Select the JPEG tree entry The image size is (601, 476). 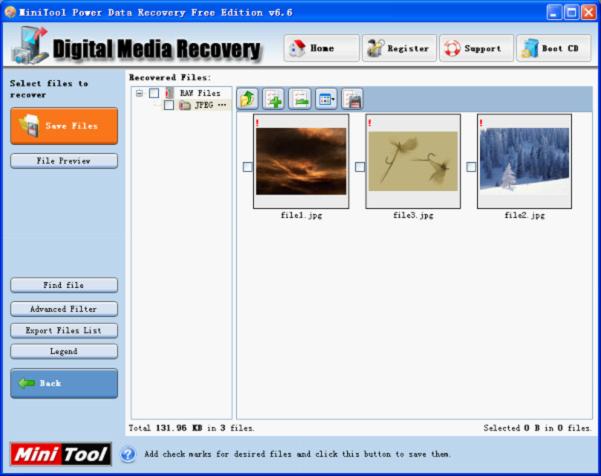[x=210, y=105]
